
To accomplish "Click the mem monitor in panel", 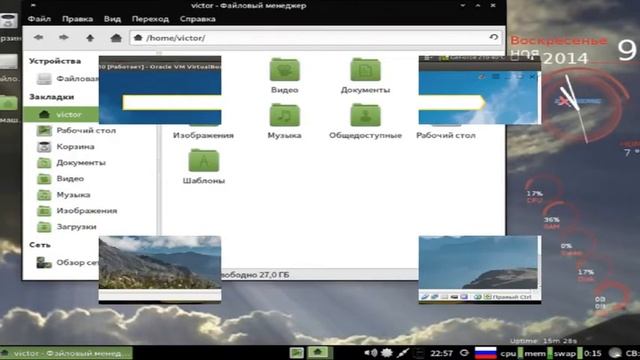I will [535, 353].
